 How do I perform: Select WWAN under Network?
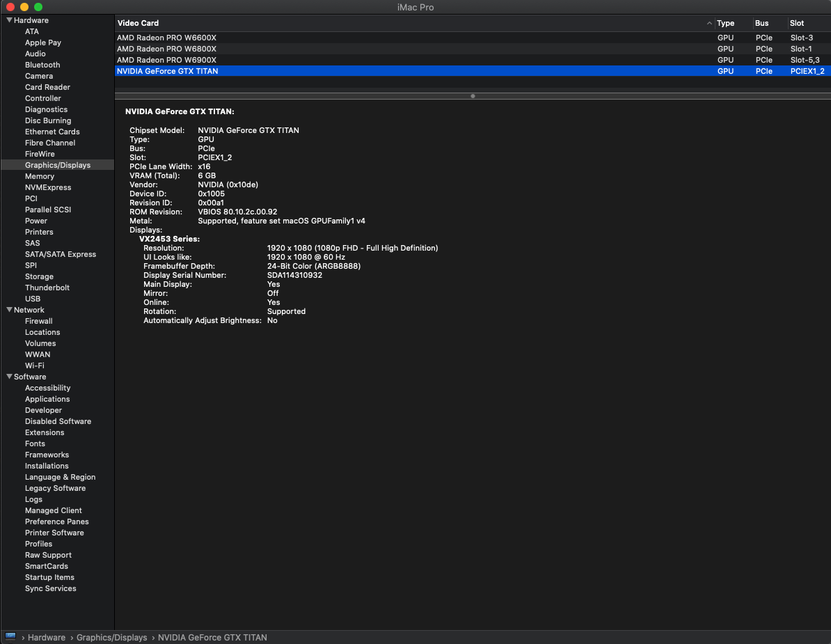(38, 354)
